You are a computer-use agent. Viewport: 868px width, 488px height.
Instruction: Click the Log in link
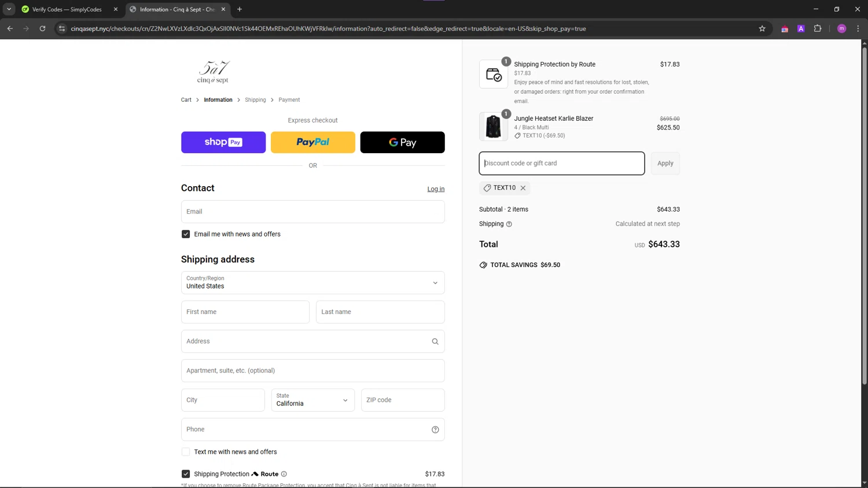point(436,189)
